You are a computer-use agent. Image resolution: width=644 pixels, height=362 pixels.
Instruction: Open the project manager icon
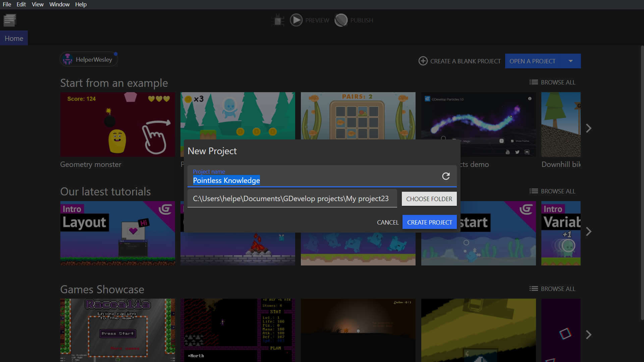[10, 20]
